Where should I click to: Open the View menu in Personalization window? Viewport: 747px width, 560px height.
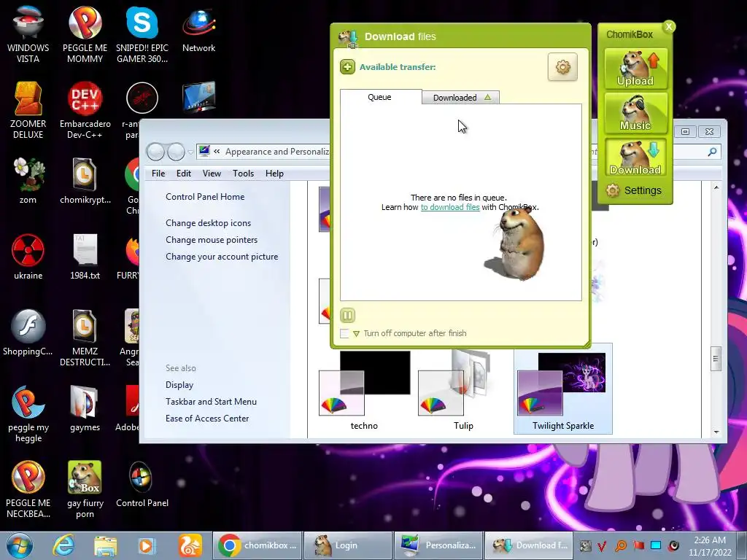coord(212,174)
